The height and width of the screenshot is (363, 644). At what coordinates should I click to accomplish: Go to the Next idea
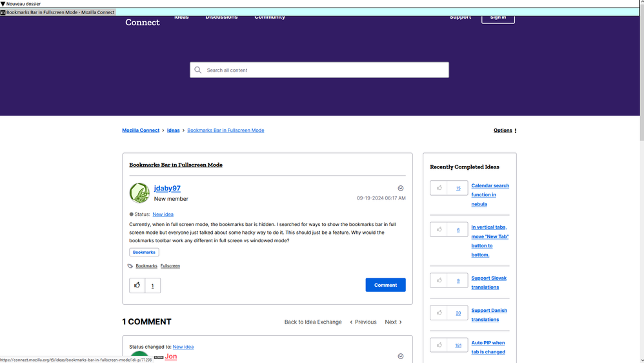(x=393, y=322)
